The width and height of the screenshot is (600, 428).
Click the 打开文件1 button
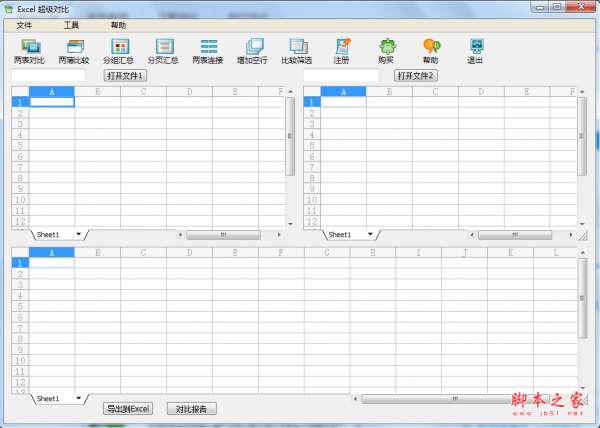pyautogui.click(x=125, y=75)
